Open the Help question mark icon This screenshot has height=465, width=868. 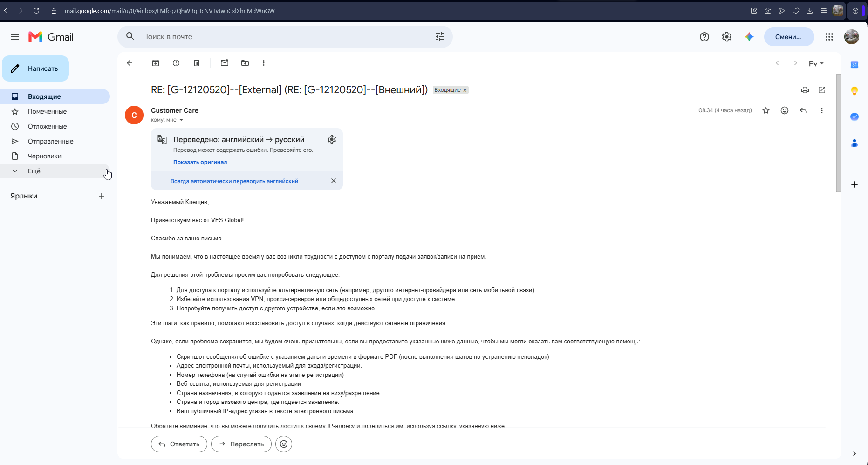pos(704,37)
